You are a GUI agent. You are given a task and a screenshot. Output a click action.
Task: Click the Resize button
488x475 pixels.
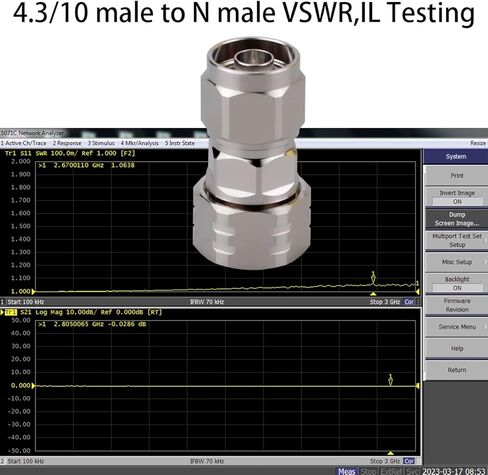coord(478,143)
